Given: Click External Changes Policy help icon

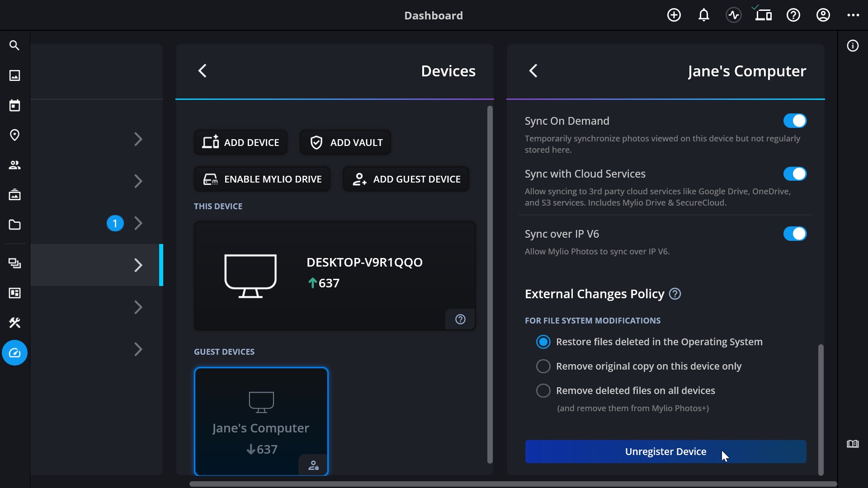Looking at the screenshot, I should coord(675,294).
